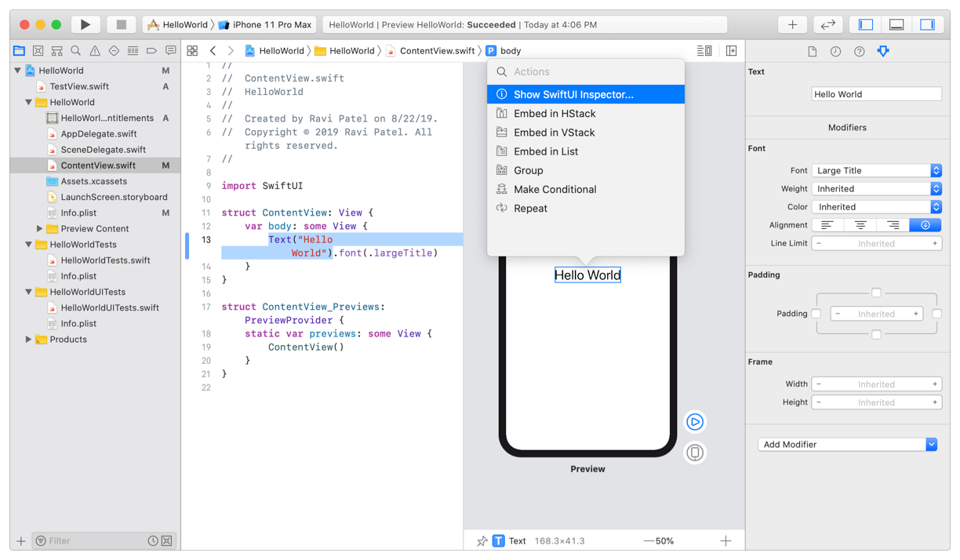The height and width of the screenshot is (560, 960).
Task: Click the Preview on Device icon
Action: click(x=695, y=453)
